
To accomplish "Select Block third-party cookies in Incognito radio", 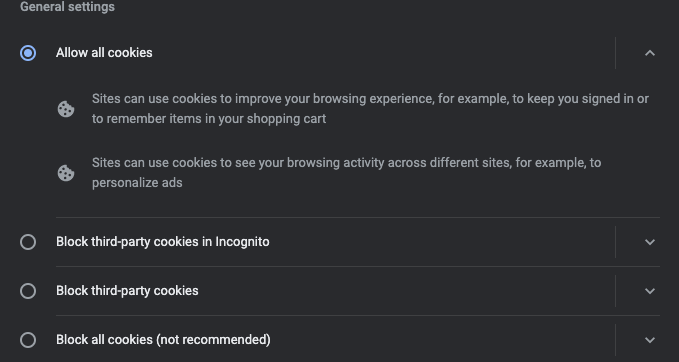I will (28, 242).
